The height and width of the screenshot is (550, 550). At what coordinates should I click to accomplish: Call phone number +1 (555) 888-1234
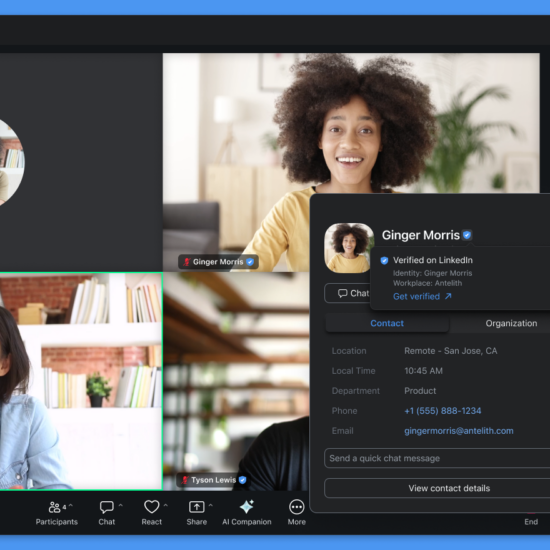[443, 411]
